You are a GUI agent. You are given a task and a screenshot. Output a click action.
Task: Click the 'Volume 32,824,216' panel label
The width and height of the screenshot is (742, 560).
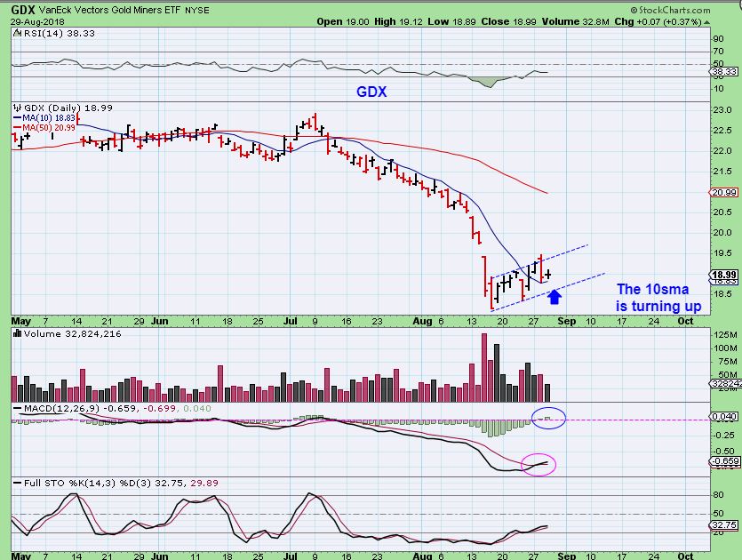tap(72, 333)
